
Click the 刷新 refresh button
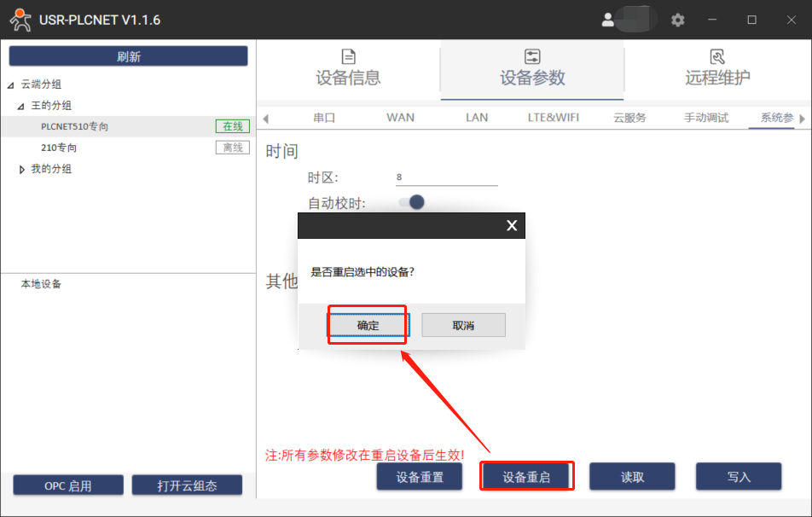point(128,56)
